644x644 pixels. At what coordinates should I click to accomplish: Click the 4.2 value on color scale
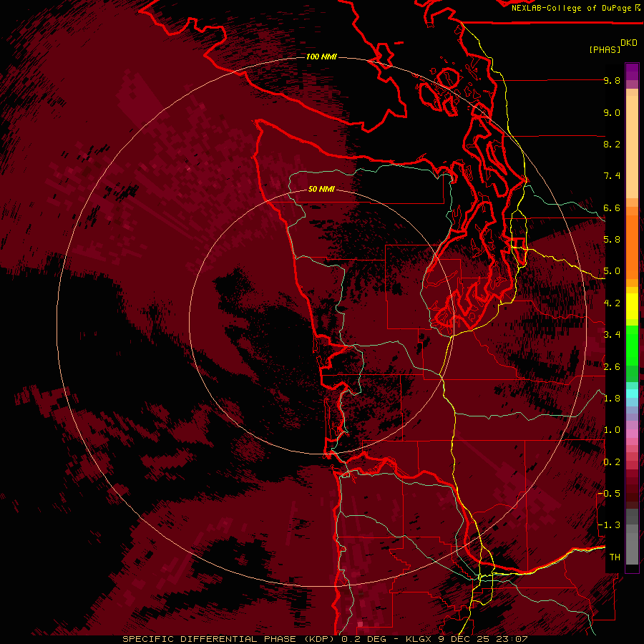tap(612, 303)
